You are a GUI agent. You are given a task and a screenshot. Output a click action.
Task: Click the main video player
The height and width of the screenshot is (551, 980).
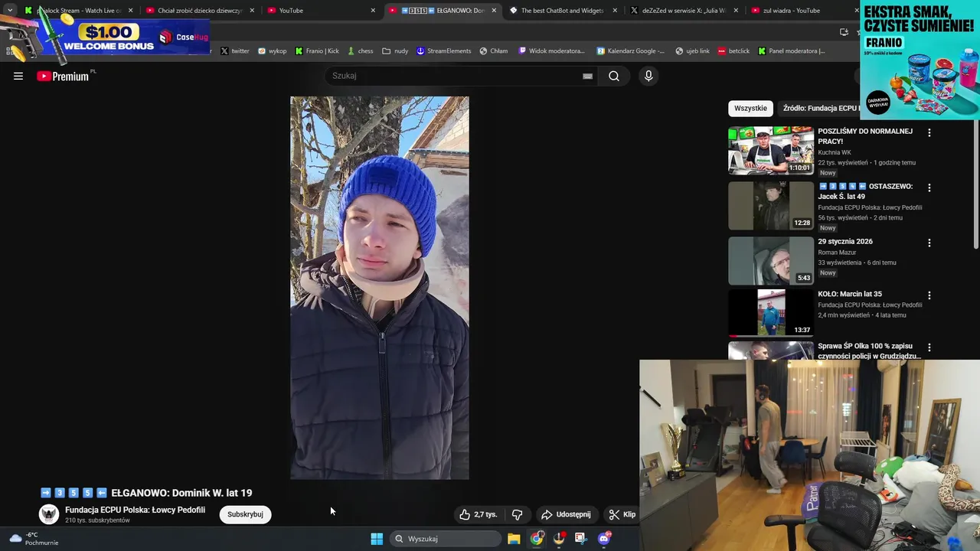tap(380, 288)
